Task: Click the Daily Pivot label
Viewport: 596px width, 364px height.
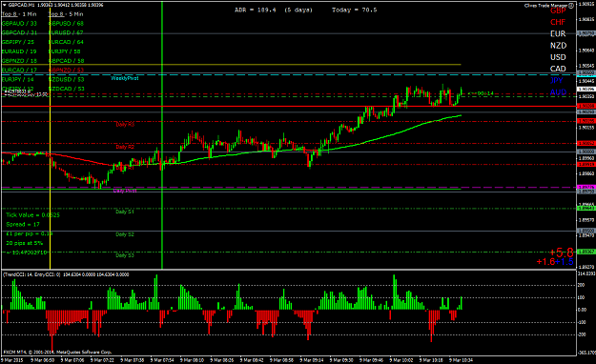Action: (x=125, y=191)
